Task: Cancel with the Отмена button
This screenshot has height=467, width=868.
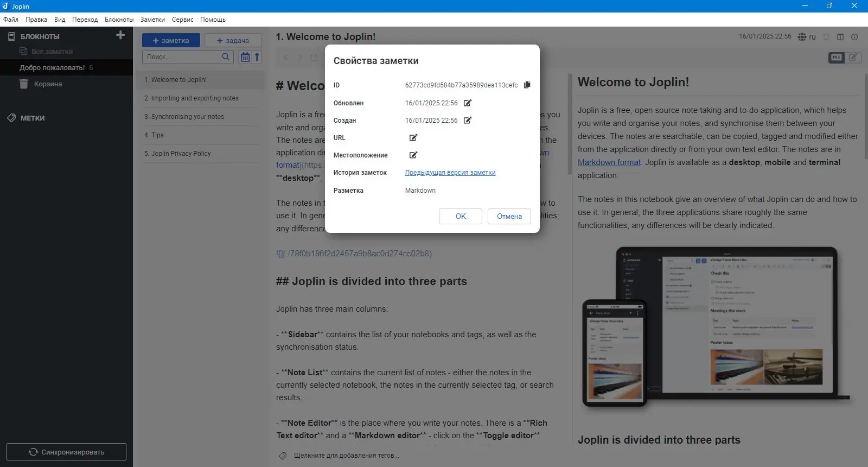Action: (509, 216)
